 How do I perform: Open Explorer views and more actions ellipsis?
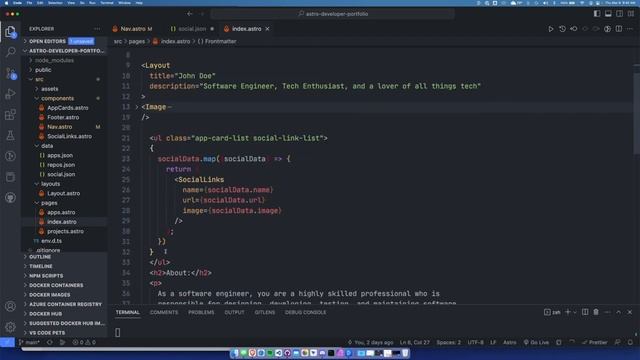[97, 29]
